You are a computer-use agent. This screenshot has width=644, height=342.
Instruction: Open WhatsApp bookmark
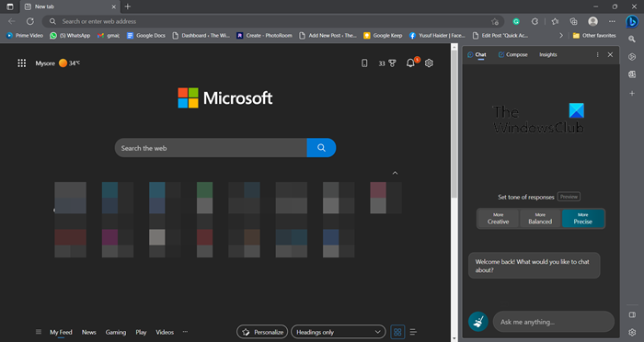[x=70, y=36]
